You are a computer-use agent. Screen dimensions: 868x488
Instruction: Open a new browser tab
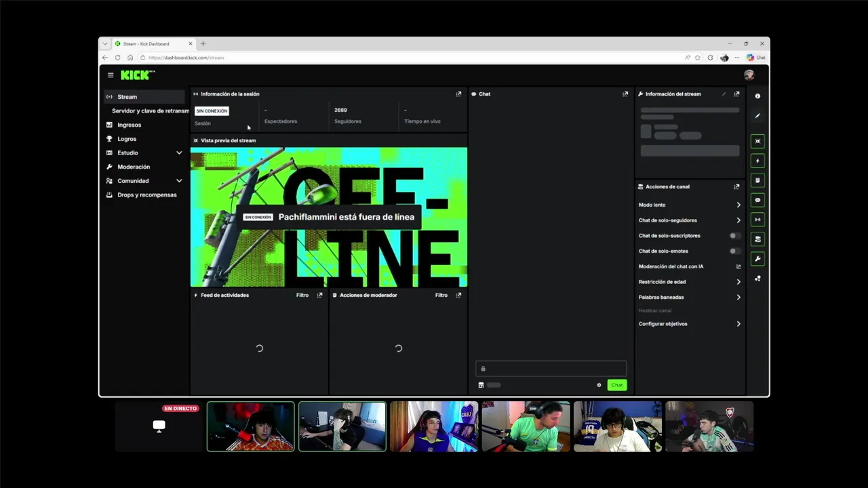click(x=203, y=43)
